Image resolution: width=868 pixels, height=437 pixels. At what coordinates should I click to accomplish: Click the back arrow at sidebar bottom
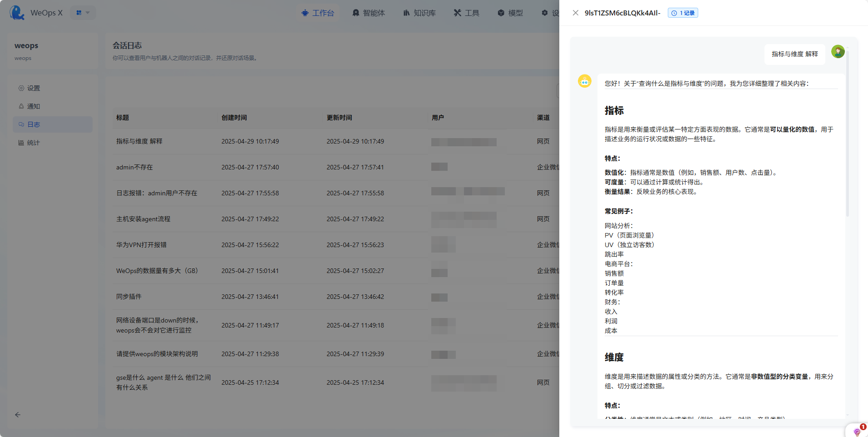tap(18, 415)
